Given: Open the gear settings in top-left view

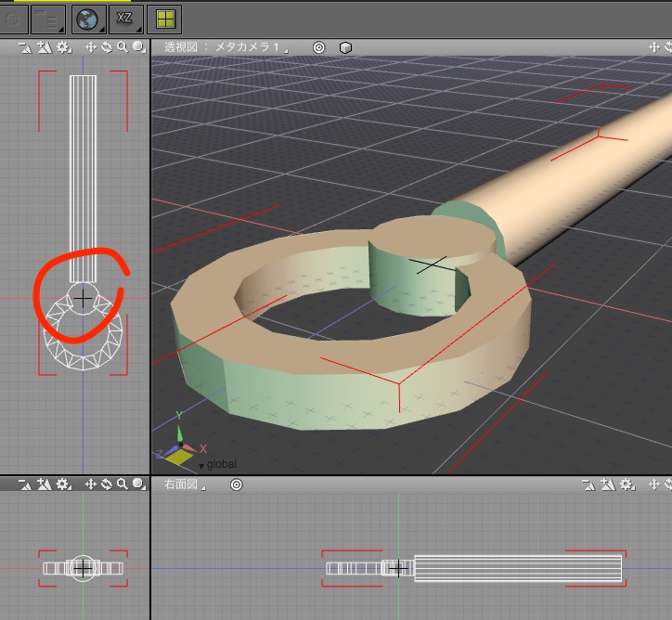Looking at the screenshot, I should [x=63, y=46].
